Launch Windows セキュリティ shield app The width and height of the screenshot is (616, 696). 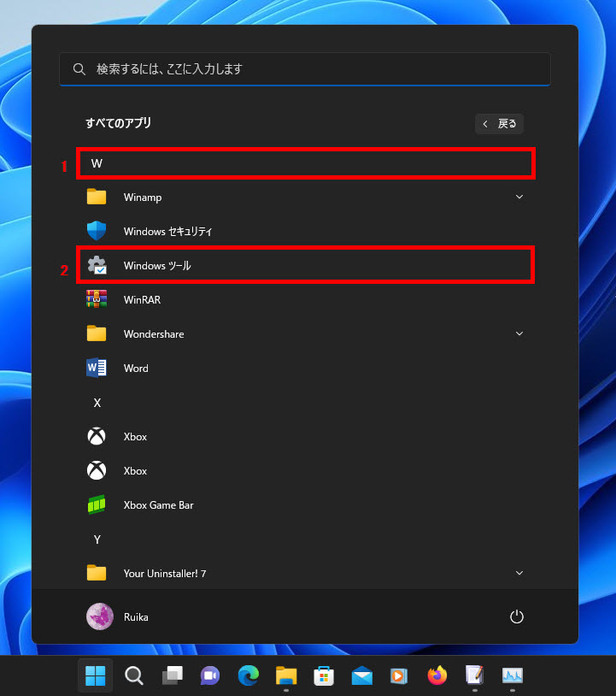167,232
